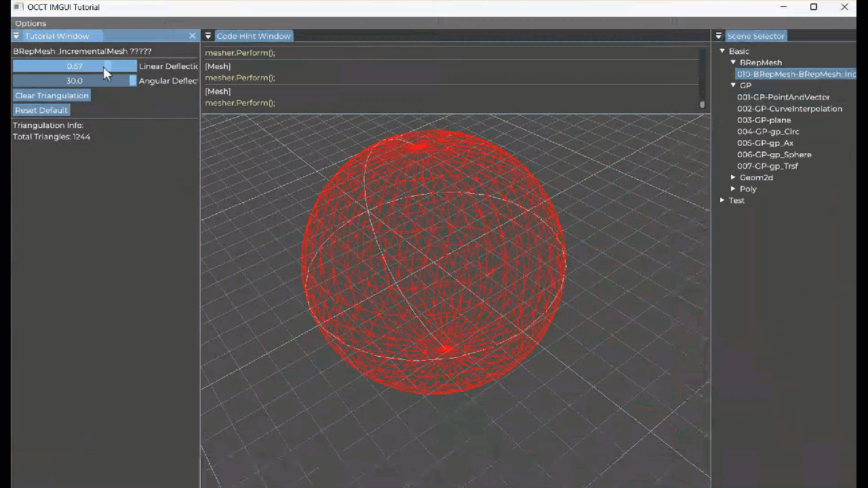This screenshot has width=868, height=488.
Task: Maximize the OCCT IMGUI Tutorial window
Action: (814, 7)
